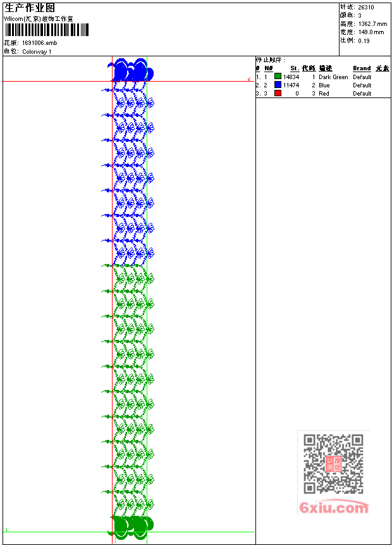Select stitch count 14834 in Dark Green row
The image size is (392, 545).
click(x=291, y=77)
